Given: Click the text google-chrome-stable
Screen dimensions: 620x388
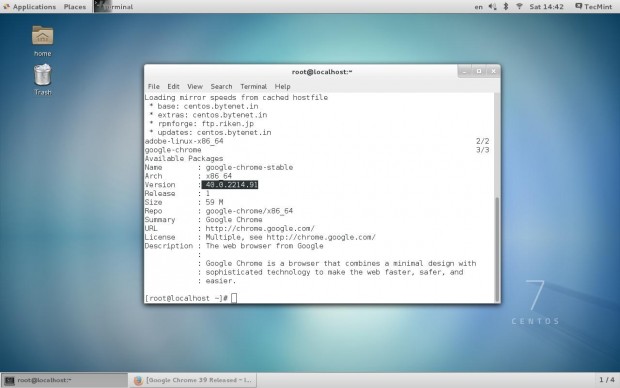Looking at the screenshot, I should click(x=249, y=167).
